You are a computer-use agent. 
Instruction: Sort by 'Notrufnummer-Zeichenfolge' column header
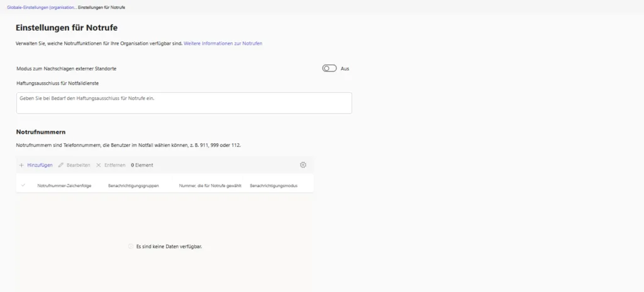(65, 186)
